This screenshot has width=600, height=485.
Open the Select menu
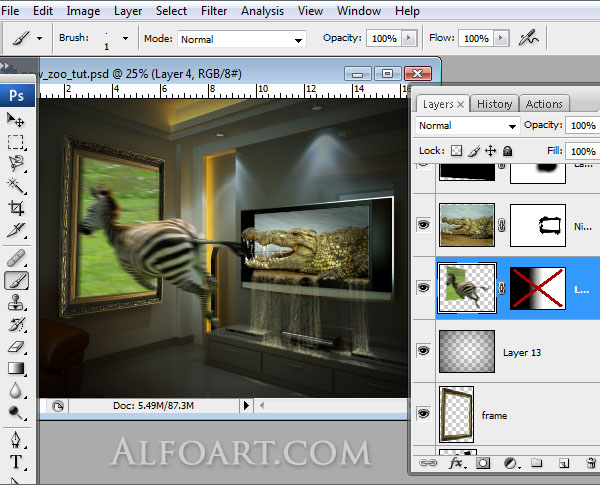pyautogui.click(x=171, y=11)
